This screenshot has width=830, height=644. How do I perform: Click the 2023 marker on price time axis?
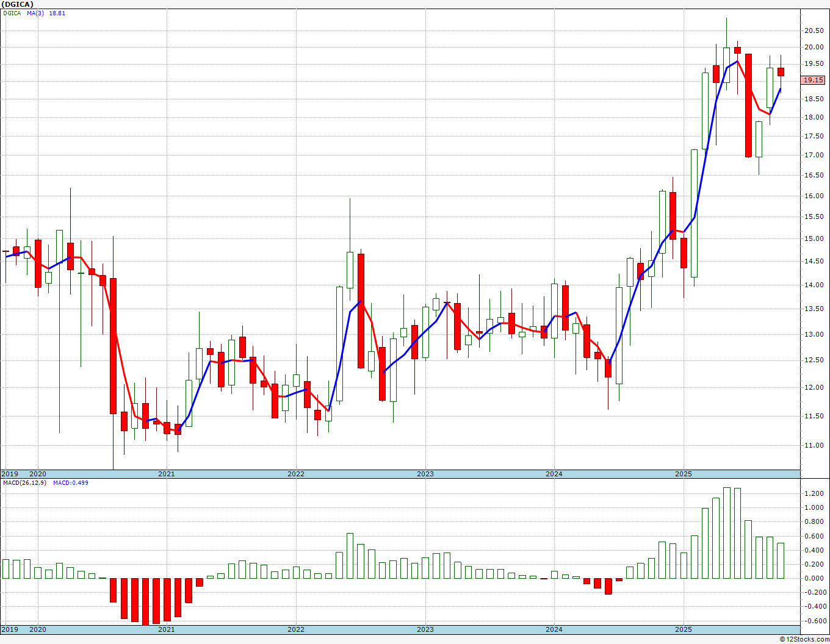(x=425, y=474)
